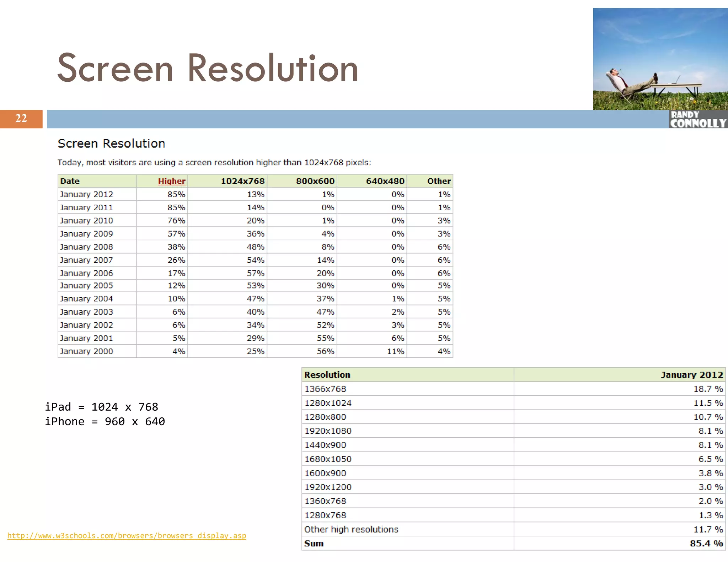Click the 76% Higher value for 2010
The image size is (728, 562).
[176, 221]
